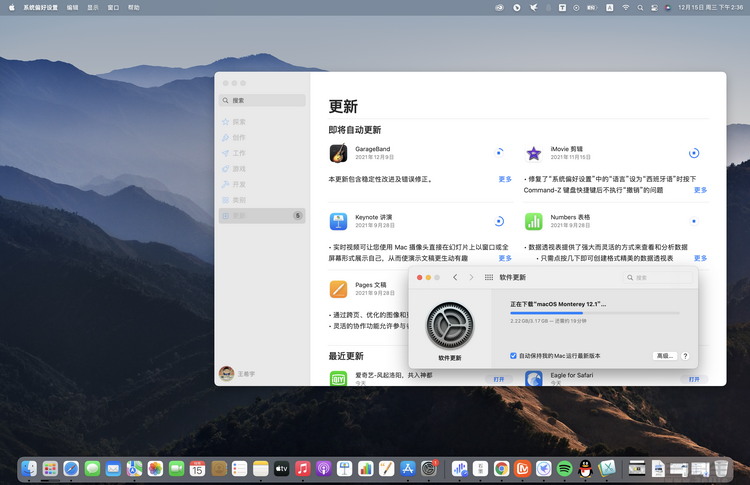Screen dimensions: 750x485
Task: Click the Wi-Fi icon in the menu bar
Action: (626, 8)
